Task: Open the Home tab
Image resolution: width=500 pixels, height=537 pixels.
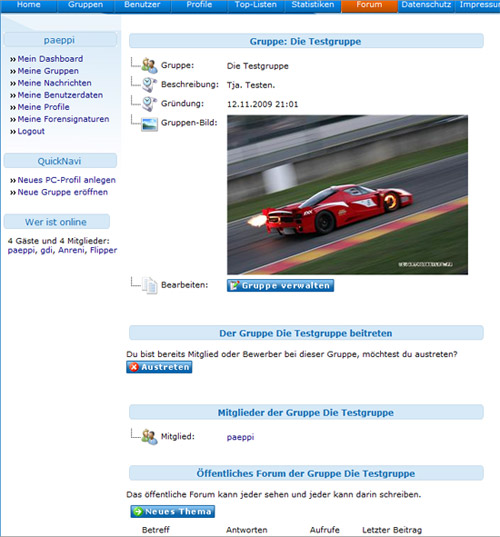Action: pyautogui.click(x=29, y=5)
